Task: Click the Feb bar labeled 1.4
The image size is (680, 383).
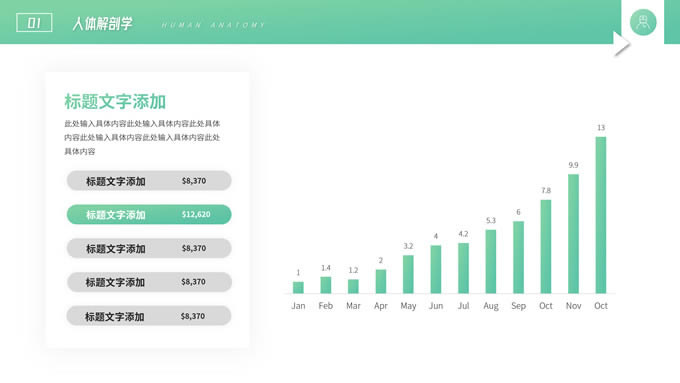Action: pyautogui.click(x=326, y=285)
